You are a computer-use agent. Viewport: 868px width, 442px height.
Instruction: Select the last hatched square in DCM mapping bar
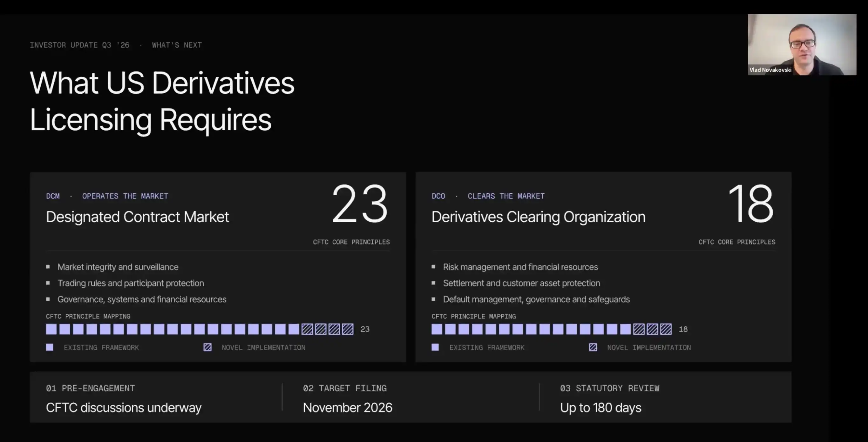[348, 329]
